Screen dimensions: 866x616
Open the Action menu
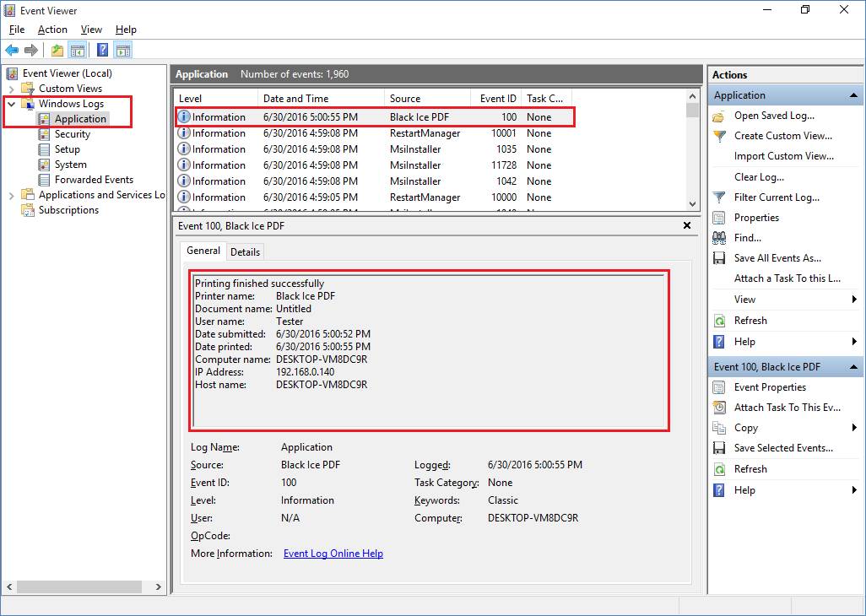[52, 30]
